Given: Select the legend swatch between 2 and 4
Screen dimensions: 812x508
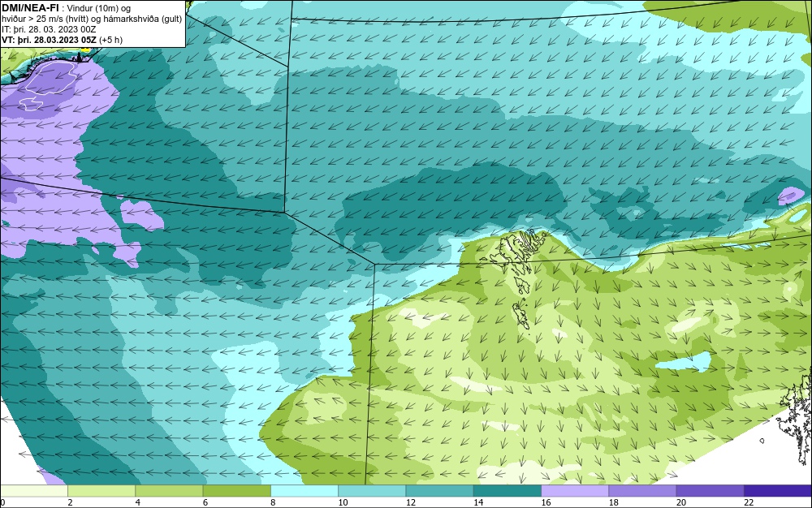Looking at the screenshot, I should point(101,490).
